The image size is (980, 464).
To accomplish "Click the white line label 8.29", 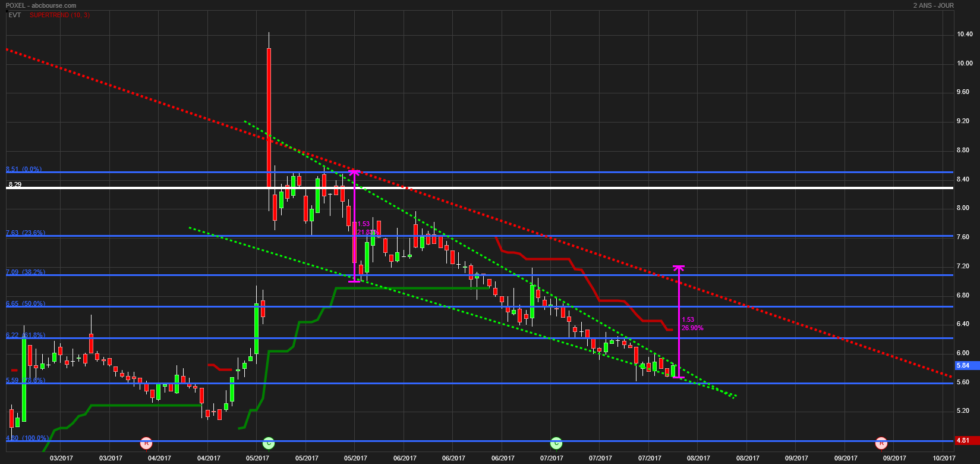I will click(15, 185).
